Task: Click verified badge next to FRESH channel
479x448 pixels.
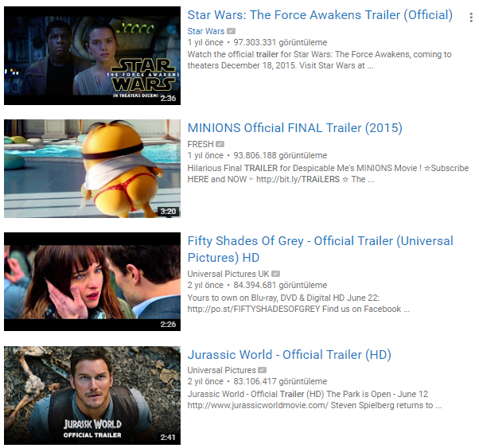Action: pyautogui.click(x=220, y=144)
